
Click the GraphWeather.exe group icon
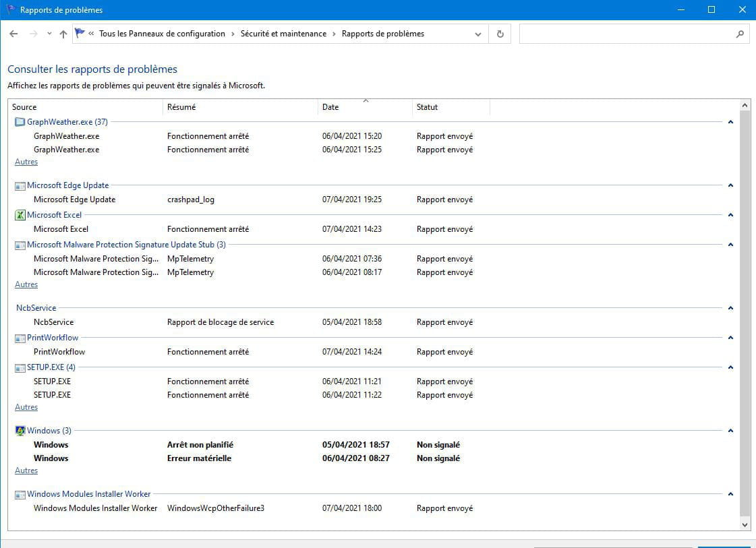pyautogui.click(x=20, y=122)
